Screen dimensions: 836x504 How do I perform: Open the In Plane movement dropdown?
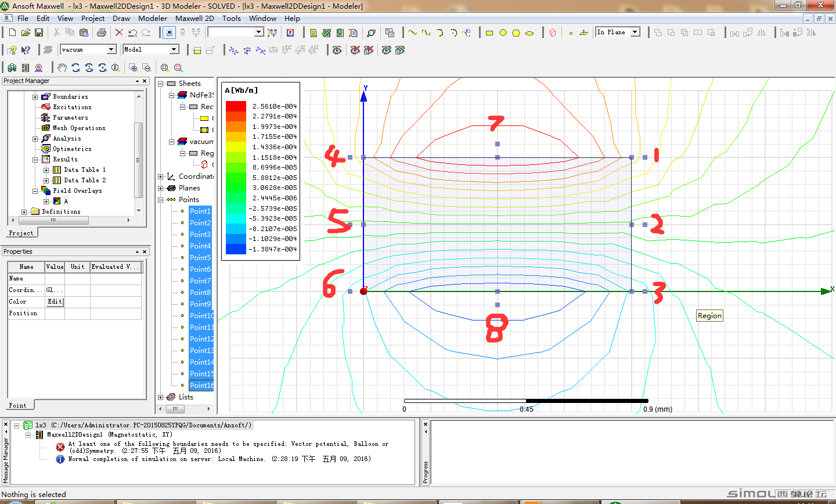pos(635,33)
